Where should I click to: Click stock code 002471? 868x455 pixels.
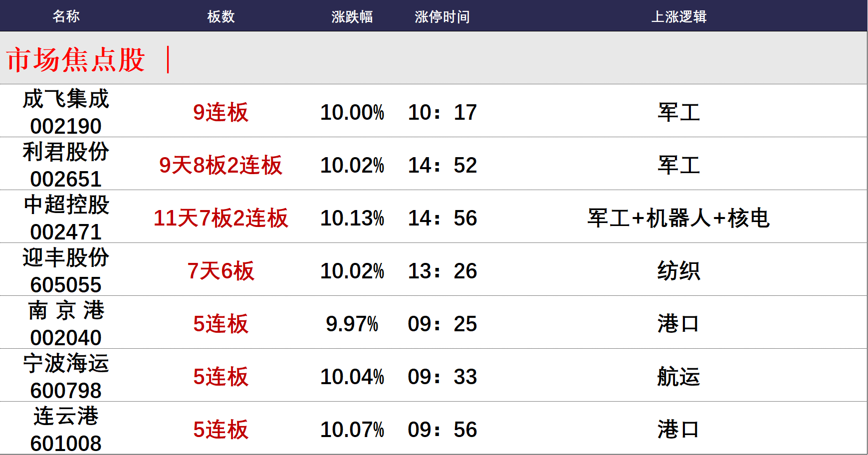[66, 231]
